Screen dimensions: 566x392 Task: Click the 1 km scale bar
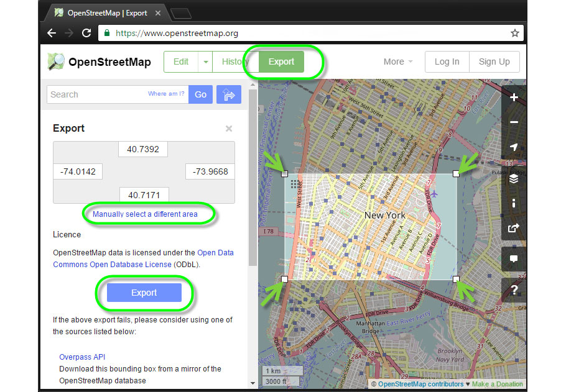(x=282, y=371)
